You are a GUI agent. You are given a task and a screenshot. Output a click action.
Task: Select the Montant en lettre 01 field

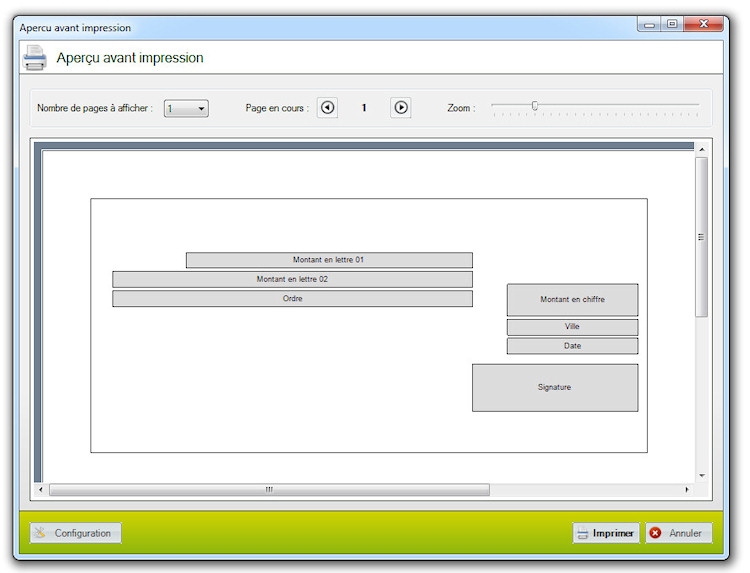[329, 260]
